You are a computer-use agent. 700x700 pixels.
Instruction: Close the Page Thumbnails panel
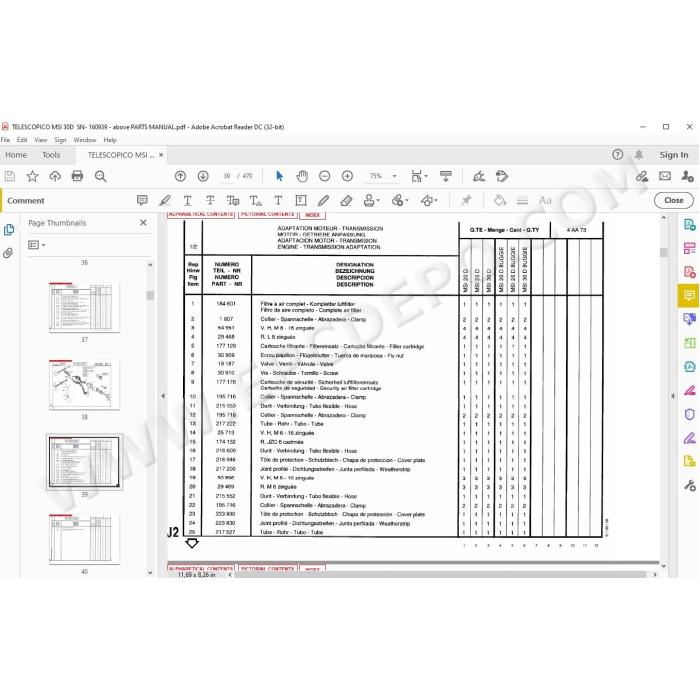tap(143, 222)
